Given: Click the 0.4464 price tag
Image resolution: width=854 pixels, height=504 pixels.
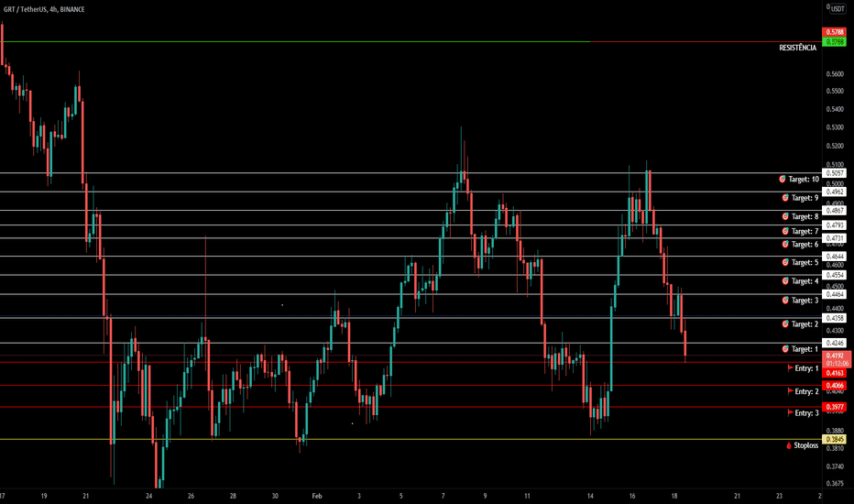Looking at the screenshot, I should click(834, 294).
